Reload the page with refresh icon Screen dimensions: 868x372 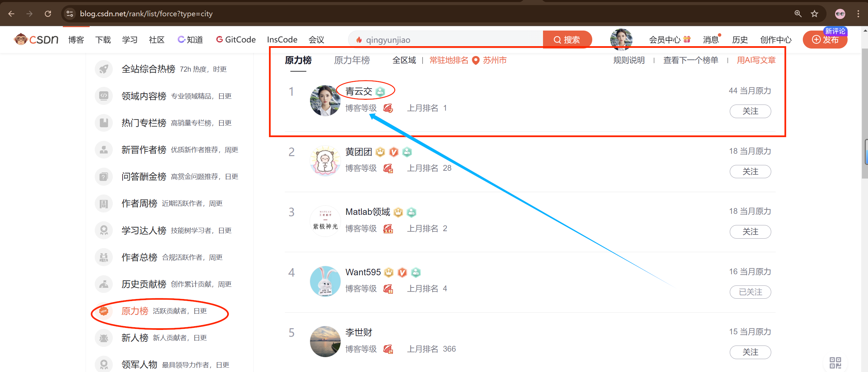point(48,14)
